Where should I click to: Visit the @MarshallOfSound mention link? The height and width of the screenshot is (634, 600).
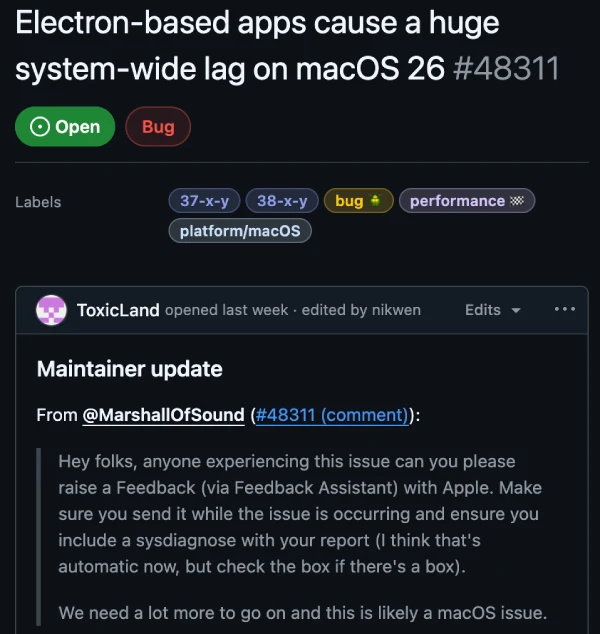(163, 415)
